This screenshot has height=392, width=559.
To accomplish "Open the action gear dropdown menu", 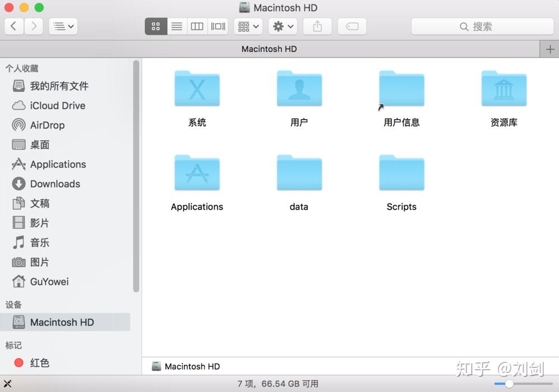I will click(x=282, y=26).
